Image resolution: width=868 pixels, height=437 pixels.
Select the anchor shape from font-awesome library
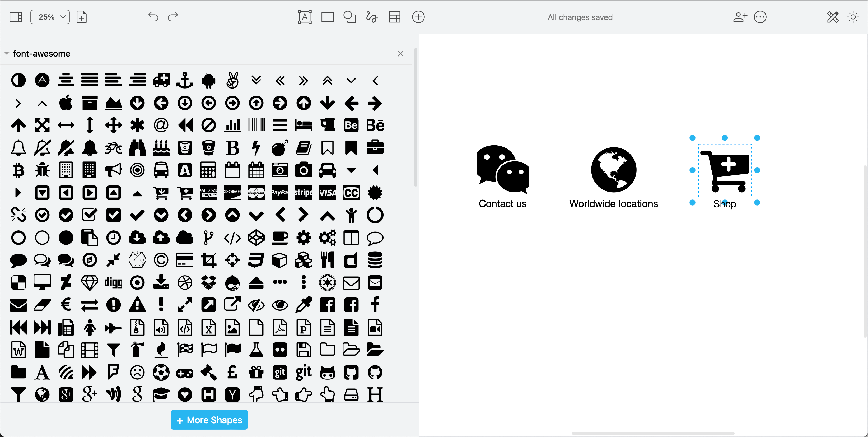point(185,80)
